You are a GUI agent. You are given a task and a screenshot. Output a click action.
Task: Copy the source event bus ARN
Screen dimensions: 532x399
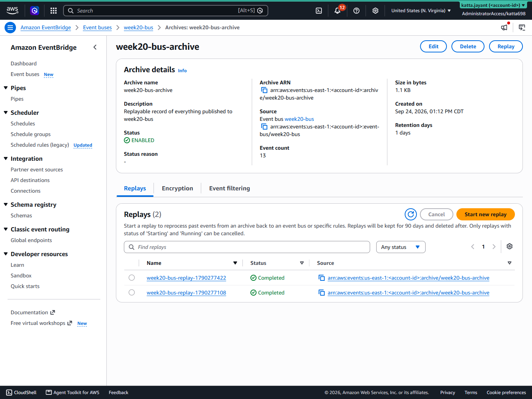click(x=264, y=127)
